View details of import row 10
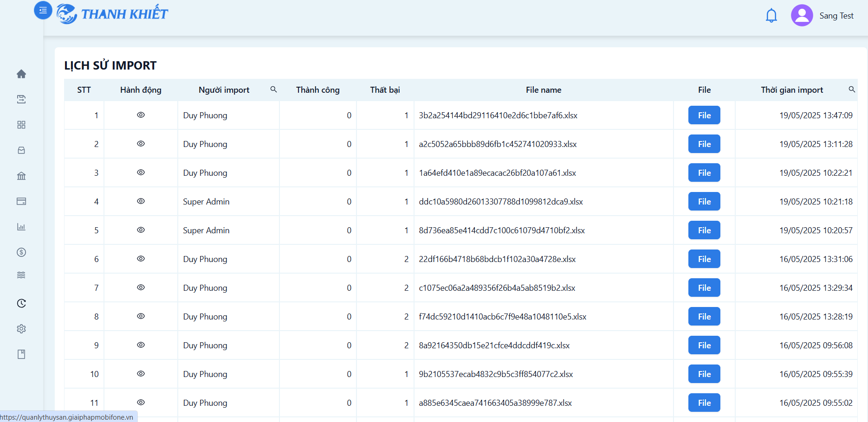 [x=141, y=374]
